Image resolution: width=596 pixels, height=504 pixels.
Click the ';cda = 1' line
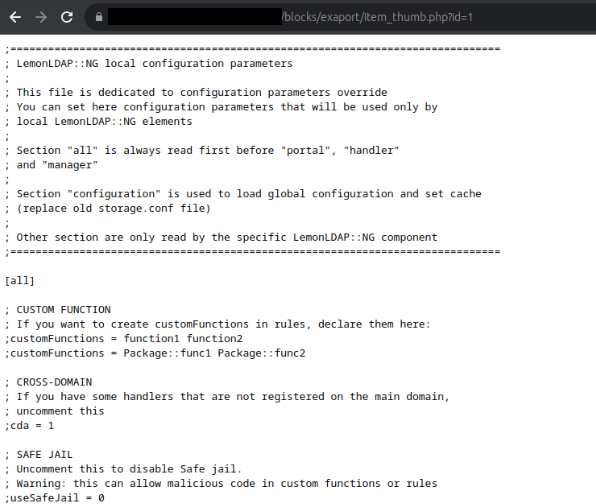coord(30,425)
